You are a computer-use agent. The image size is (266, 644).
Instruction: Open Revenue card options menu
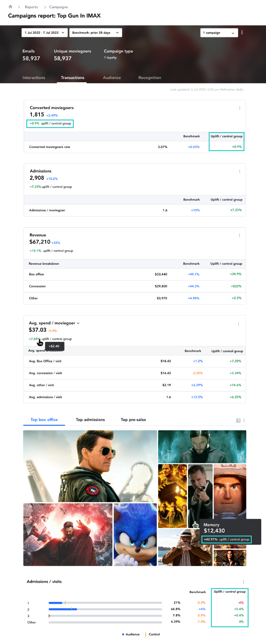coord(239,235)
